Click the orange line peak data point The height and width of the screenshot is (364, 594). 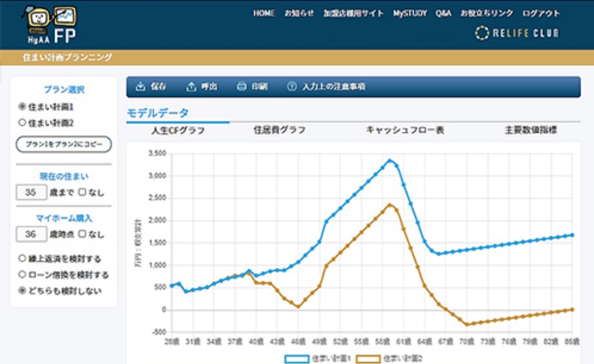390,205
